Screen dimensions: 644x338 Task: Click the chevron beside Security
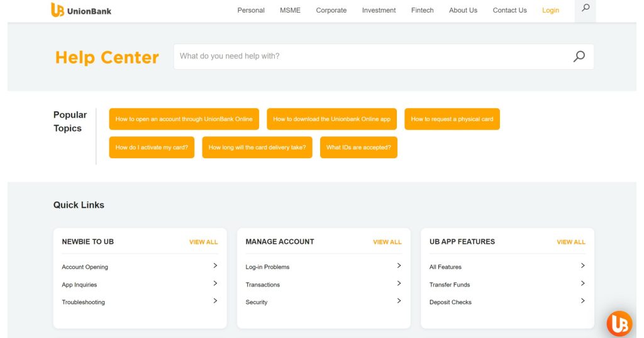[x=399, y=301]
